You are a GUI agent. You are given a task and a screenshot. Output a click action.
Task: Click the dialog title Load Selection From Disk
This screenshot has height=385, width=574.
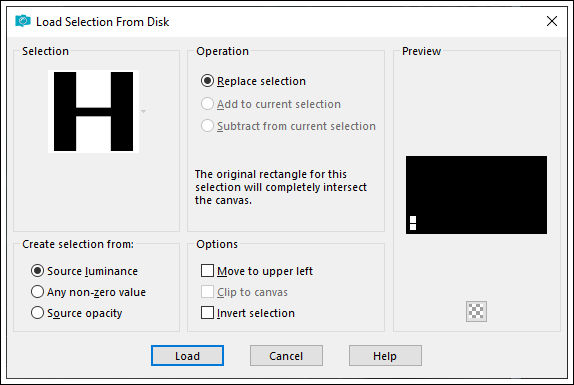click(102, 22)
